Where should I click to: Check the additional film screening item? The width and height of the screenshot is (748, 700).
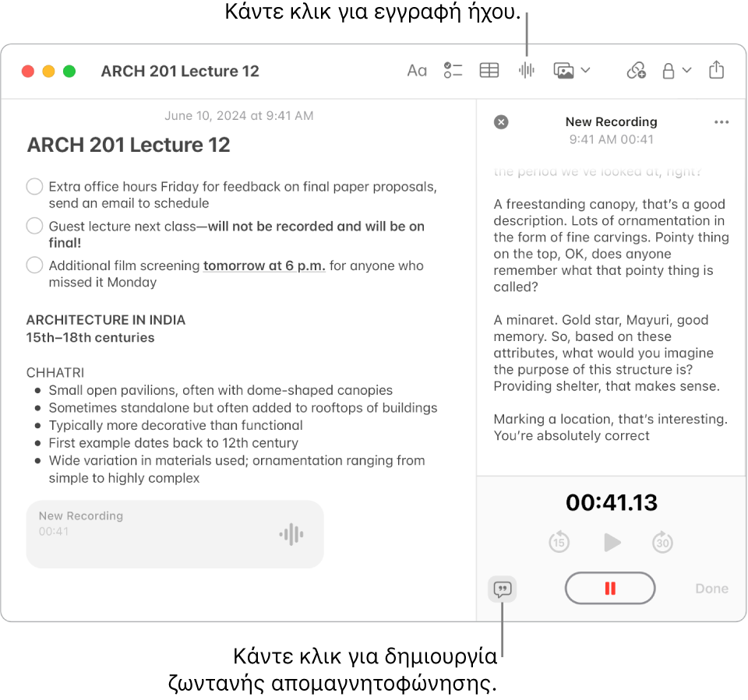34,265
